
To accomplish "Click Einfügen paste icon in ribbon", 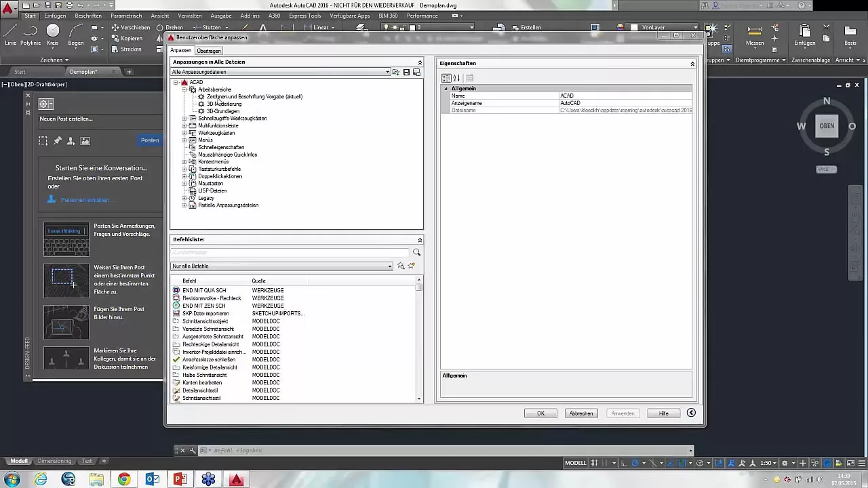I will 805,35.
